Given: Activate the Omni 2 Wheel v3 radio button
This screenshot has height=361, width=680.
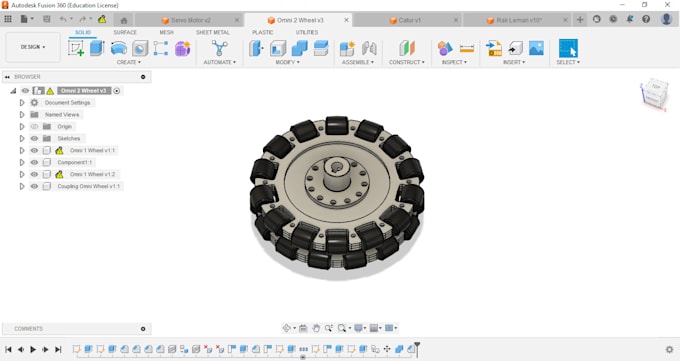Looking at the screenshot, I should (x=117, y=91).
